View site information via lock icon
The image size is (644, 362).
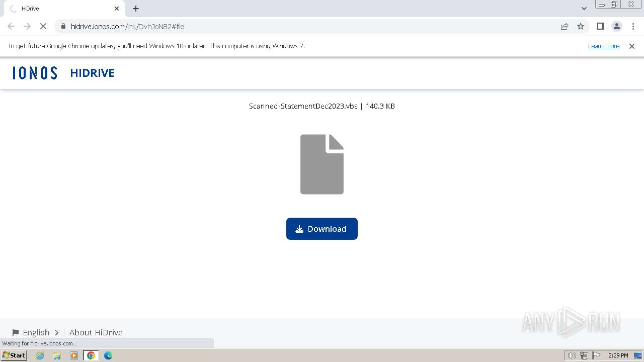point(63,26)
